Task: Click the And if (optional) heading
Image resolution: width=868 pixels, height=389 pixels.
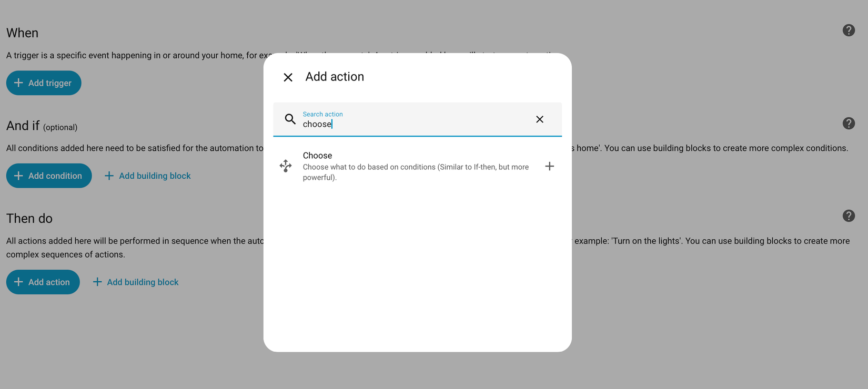Action: click(42, 126)
